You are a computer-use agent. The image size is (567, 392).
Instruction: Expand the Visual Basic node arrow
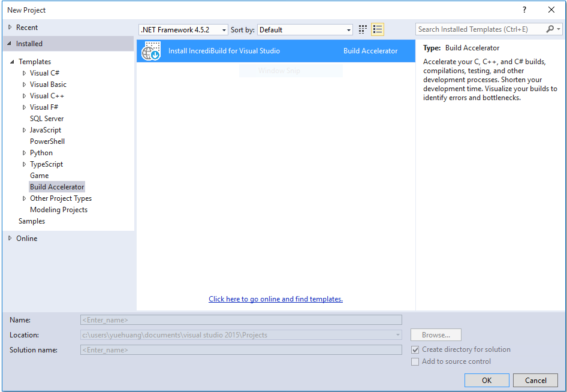pyautogui.click(x=24, y=85)
